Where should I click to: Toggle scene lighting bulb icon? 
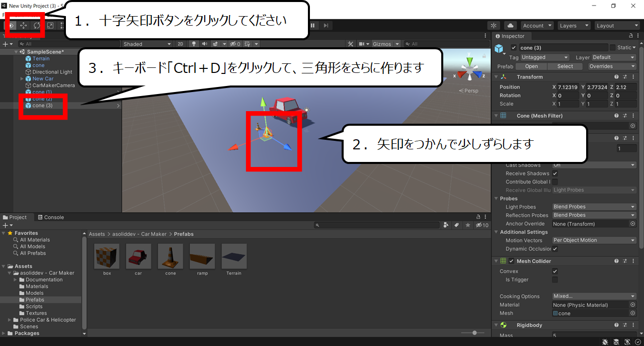[x=194, y=44]
